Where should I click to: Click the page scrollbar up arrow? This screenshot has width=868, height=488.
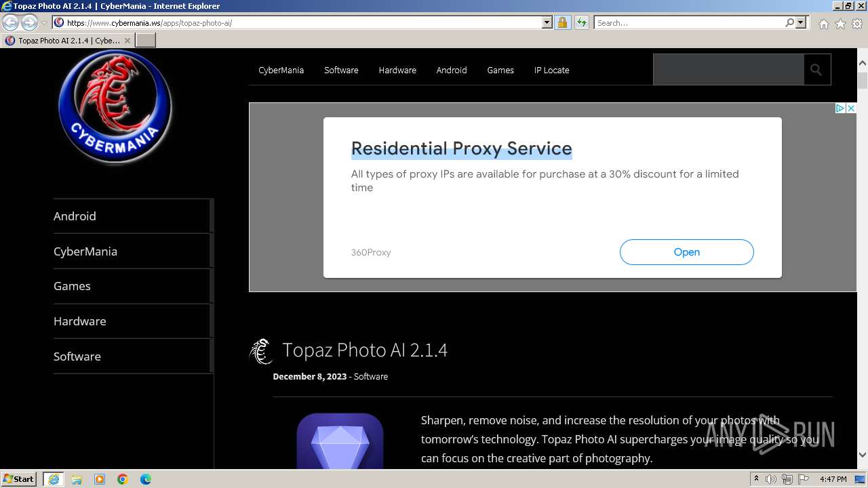[863, 63]
